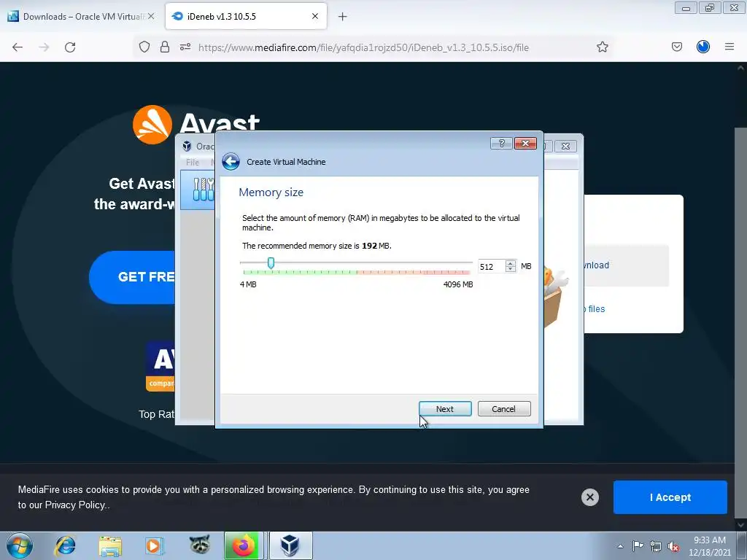Dismiss the cookie notice with X
This screenshot has width=747, height=560.
coord(589,497)
